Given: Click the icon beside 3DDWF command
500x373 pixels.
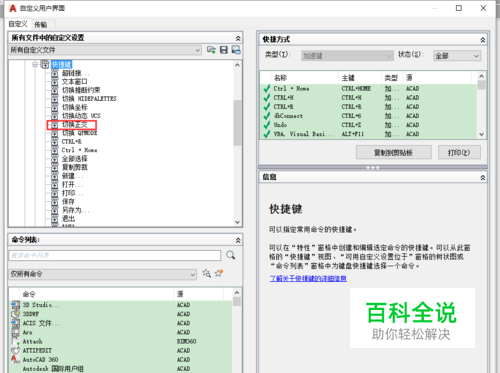Looking at the screenshot, I should 15,314.
